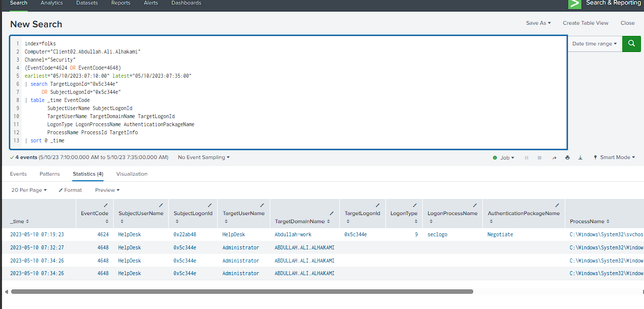Image resolution: width=644 pixels, height=309 pixels.
Task: Click the 0x5c344e TargetLogonId cell
Action: tap(356, 235)
